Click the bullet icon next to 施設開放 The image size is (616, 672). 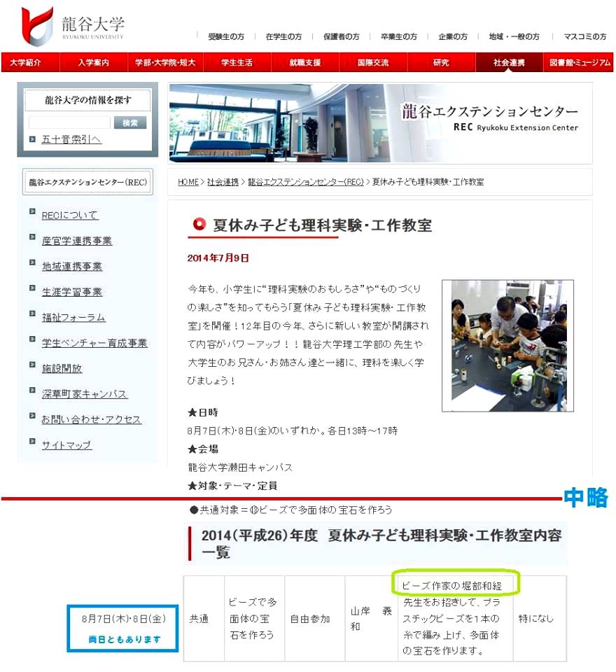point(32,365)
